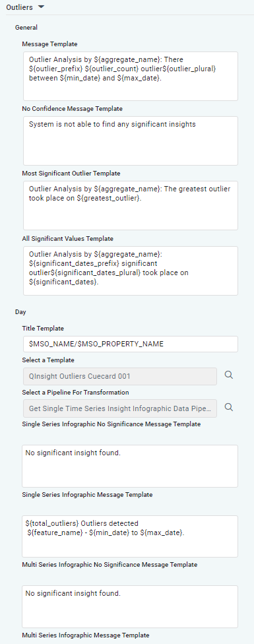Select the General section heading
254x644 pixels.
(x=26, y=28)
